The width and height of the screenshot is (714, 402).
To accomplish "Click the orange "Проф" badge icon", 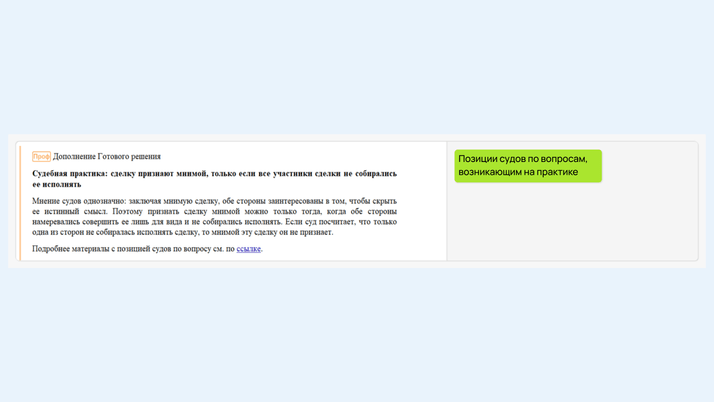I will click(x=41, y=157).
